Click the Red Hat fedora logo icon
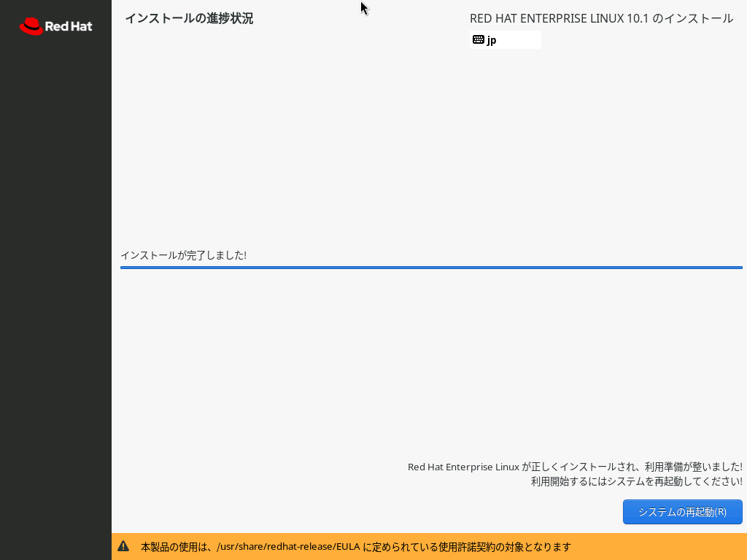The image size is (747, 560). click(31, 26)
